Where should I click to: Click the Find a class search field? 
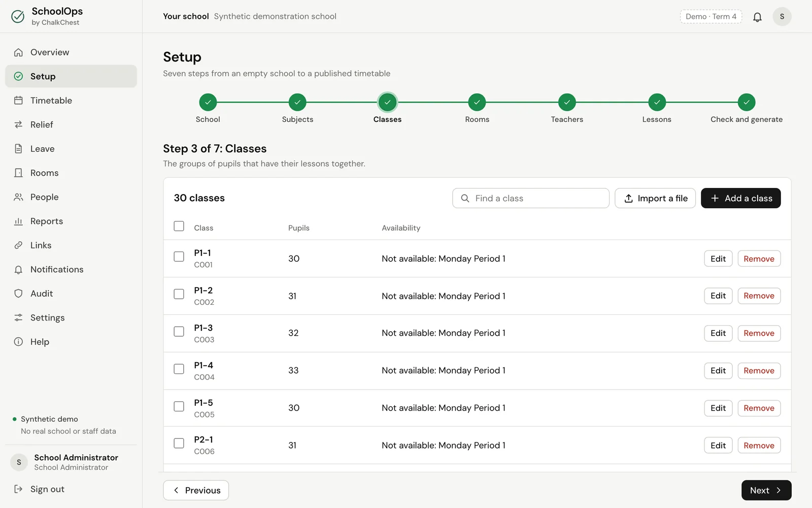[x=531, y=198]
